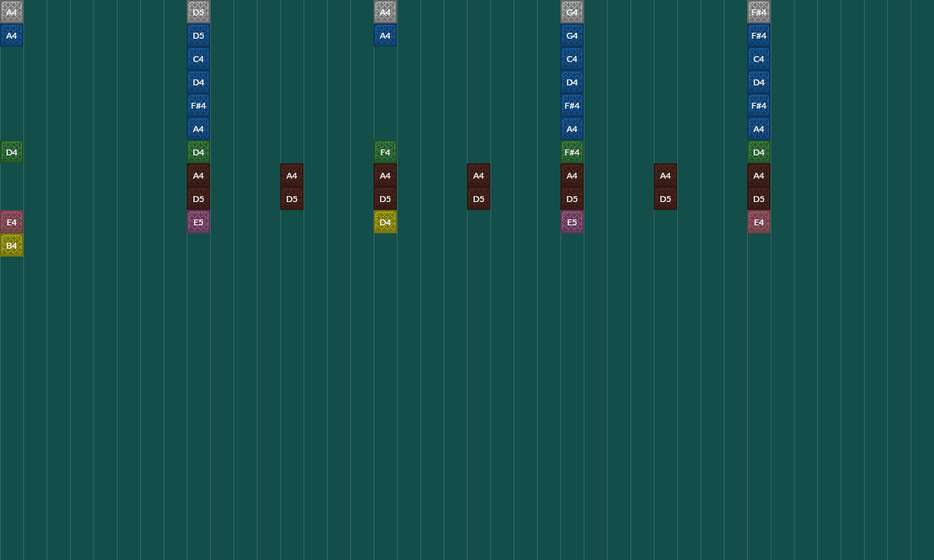Select the blue A4 block above green F4
The height and width of the screenshot is (560, 934).
point(385,36)
